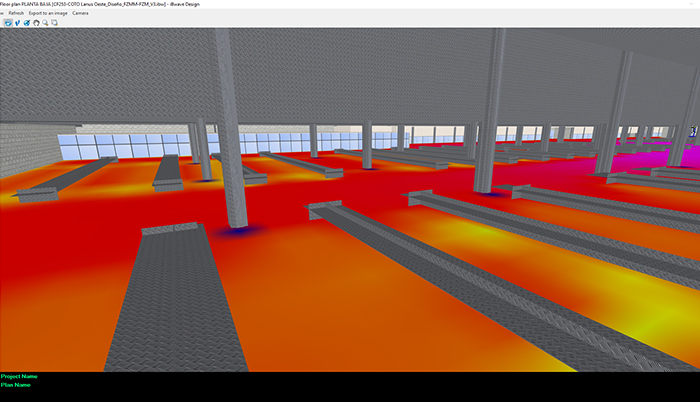Click the Plan Name label
The image size is (700, 402).
(16, 384)
